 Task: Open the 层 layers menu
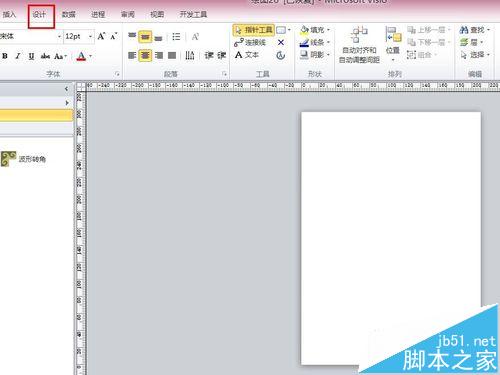pos(471,42)
